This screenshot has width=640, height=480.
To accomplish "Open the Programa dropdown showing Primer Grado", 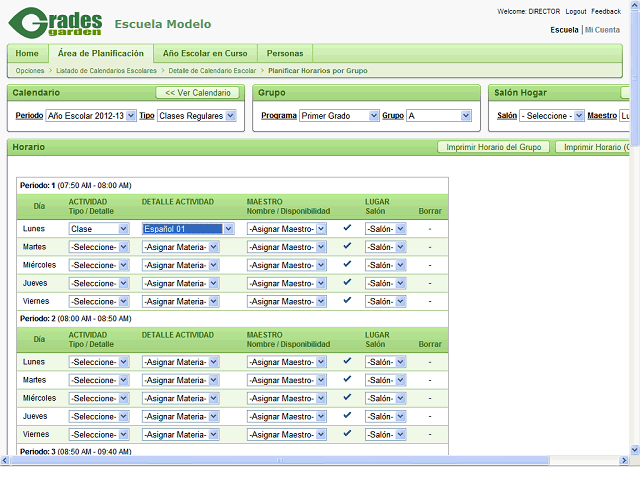I will [339, 116].
